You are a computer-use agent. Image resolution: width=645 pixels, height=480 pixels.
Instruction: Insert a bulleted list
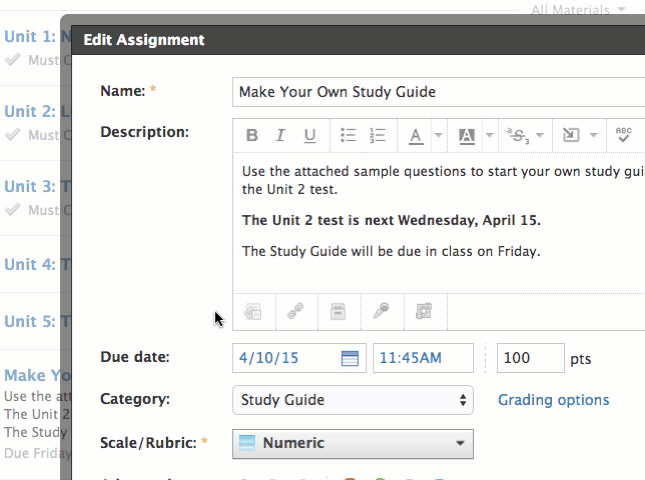click(348, 135)
